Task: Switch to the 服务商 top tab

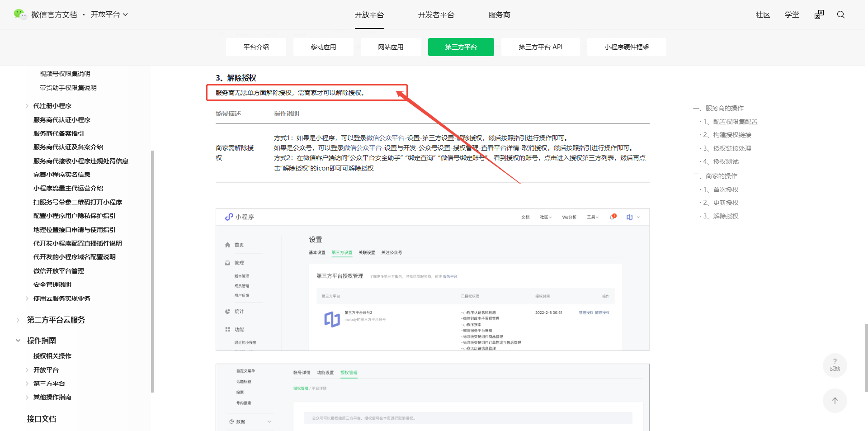Action: pos(500,15)
